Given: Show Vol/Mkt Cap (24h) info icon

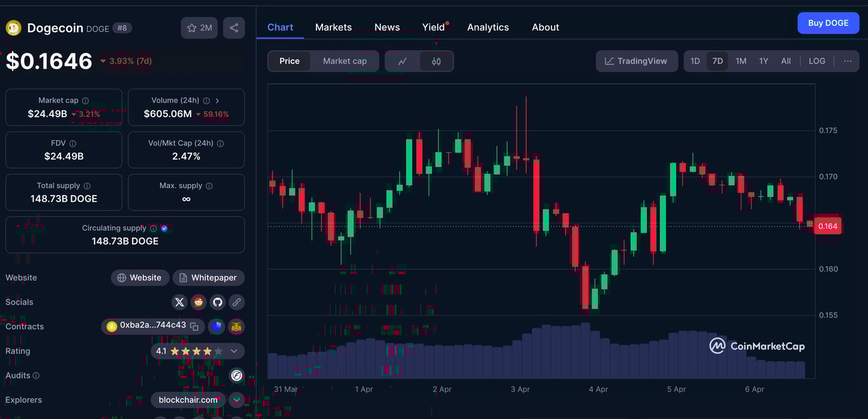Looking at the screenshot, I should pos(220,143).
